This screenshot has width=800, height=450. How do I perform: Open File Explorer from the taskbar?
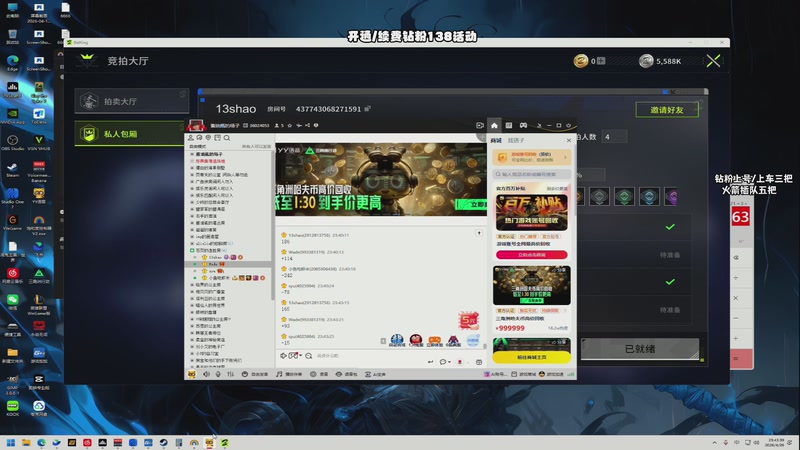click(26, 442)
